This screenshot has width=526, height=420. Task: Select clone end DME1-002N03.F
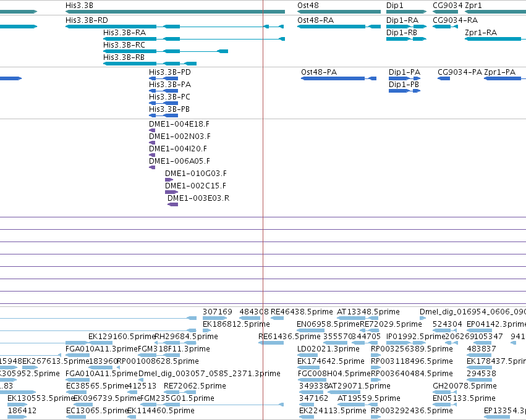[x=152, y=143]
